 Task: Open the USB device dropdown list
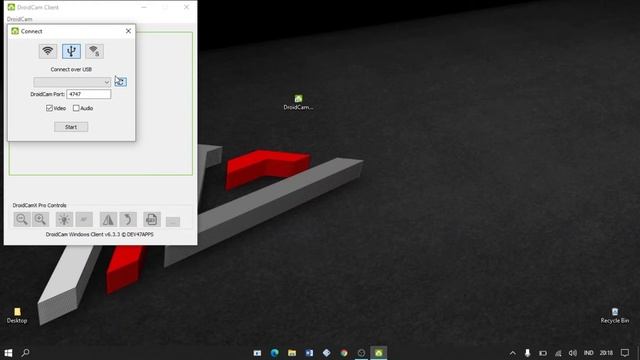pos(72,82)
